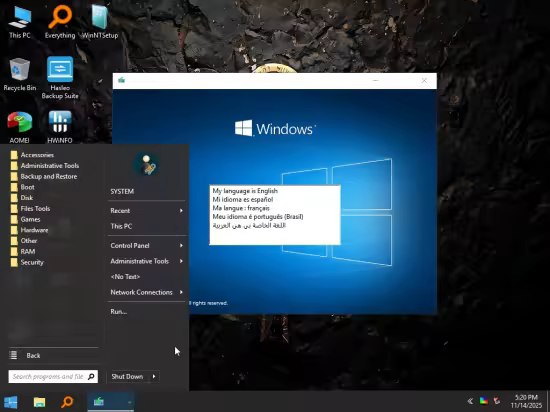The width and height of the screenshot is (550, 412).
Task: Click the Back list icon
Action: click(13, 355)
